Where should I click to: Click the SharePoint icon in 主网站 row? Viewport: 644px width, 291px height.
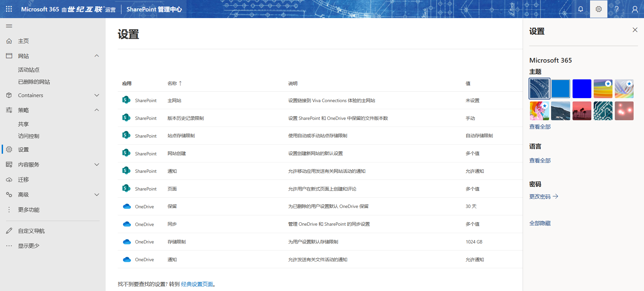(x=126, y=100)
